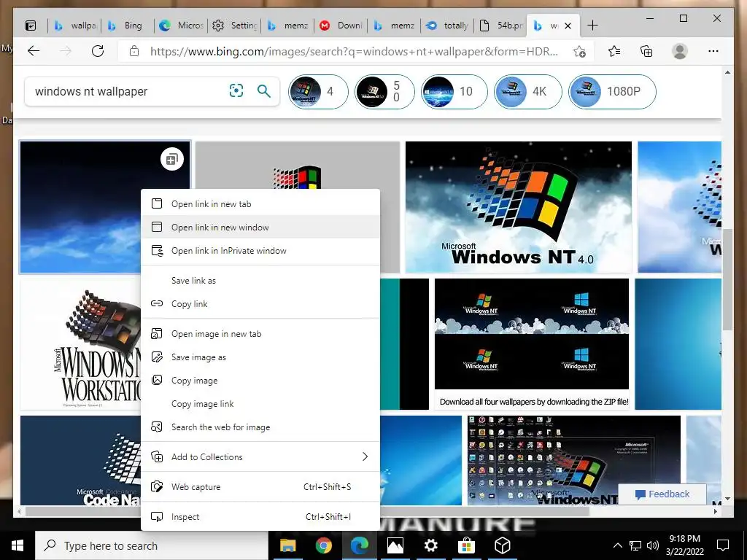Switch to the wallpa tab
The width and height of the screenshot is (747, 560).
point(75,26)
